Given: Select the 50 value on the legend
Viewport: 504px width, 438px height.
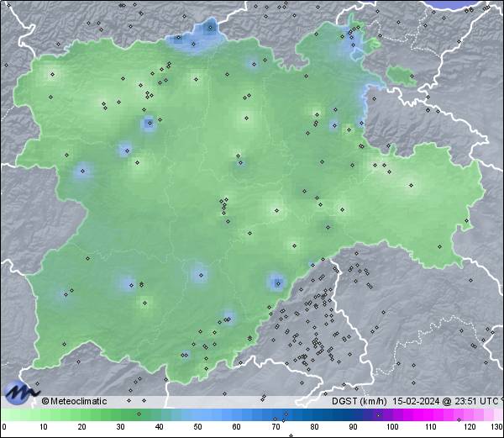Looking at the screenshot, I should point(197,427).
